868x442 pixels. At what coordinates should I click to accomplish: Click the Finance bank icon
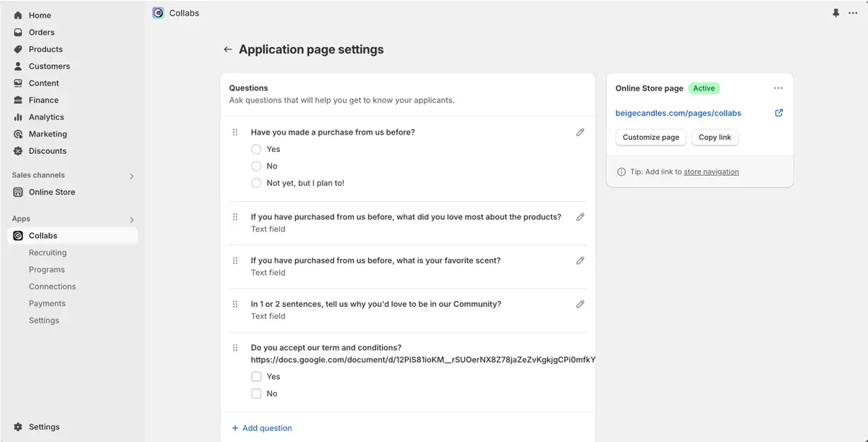18,100
